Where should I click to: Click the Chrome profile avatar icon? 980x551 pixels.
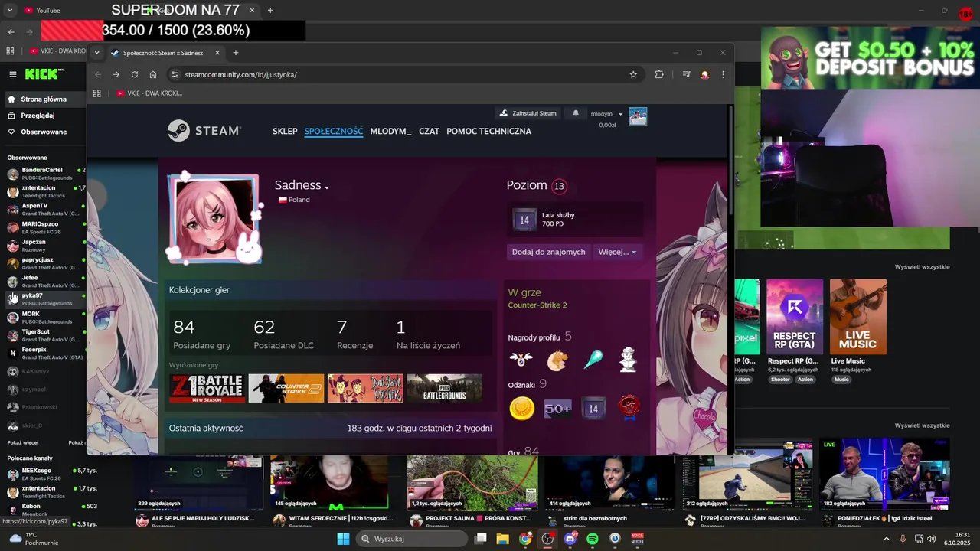pyautogui.click(x=704, y=74)
